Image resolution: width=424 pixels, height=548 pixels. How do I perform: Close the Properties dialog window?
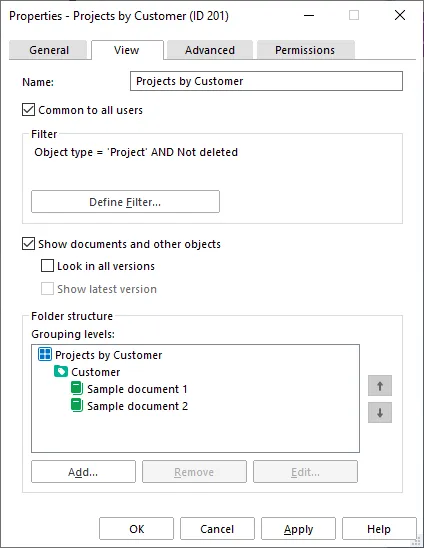click(x=400, y=15)
